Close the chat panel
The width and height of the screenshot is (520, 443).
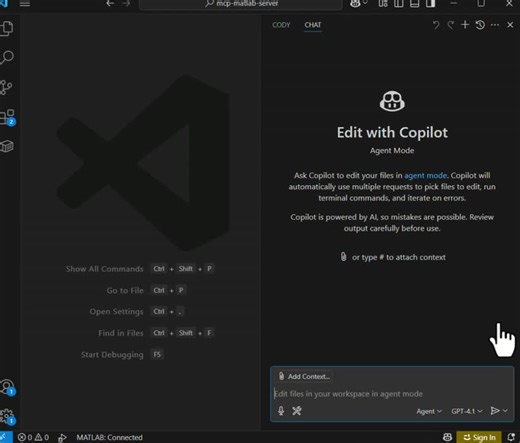tap(510, 25)
